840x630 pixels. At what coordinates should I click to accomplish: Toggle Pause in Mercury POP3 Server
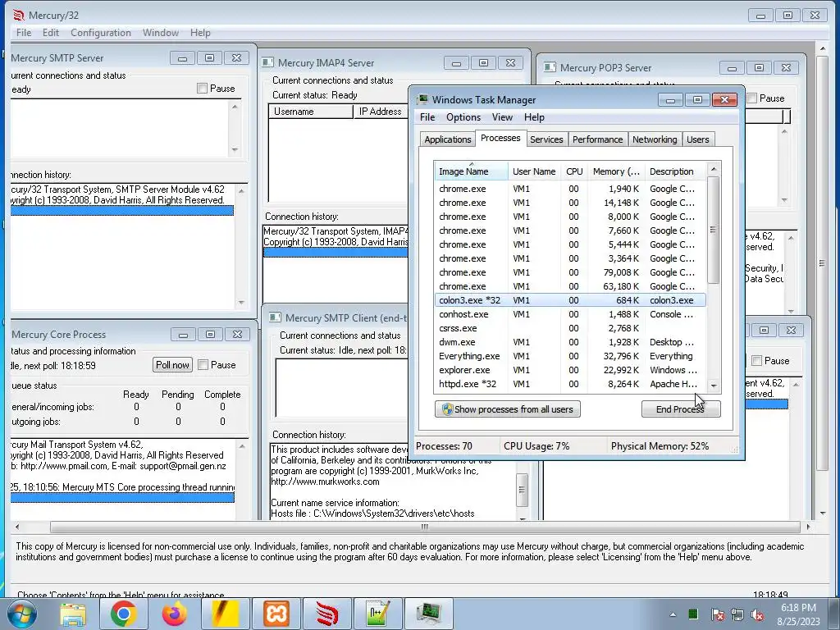point(752,98)
